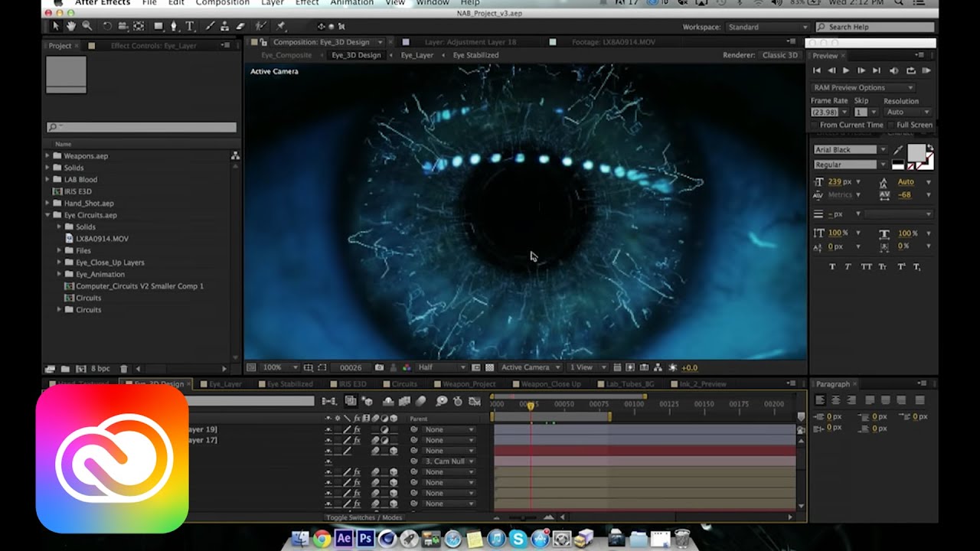Select the Clone Stamp tool
Image resolution: width=980 pixels, height=551 pixels.
pos(226,26)
